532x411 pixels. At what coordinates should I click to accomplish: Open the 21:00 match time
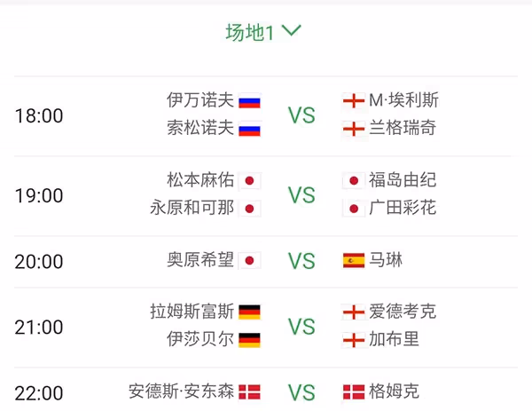(x=39, y=328)
